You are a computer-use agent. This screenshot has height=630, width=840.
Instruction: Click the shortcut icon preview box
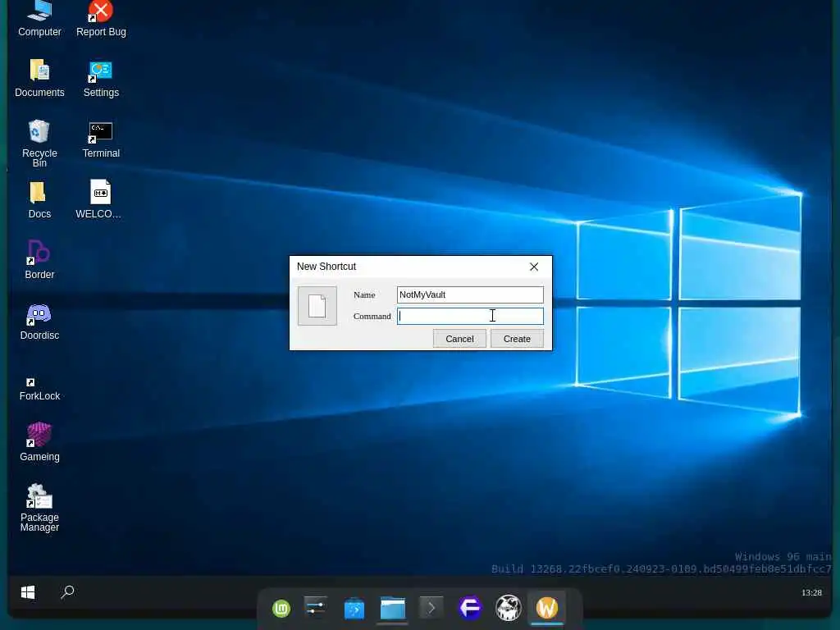[x=317, y=305]
